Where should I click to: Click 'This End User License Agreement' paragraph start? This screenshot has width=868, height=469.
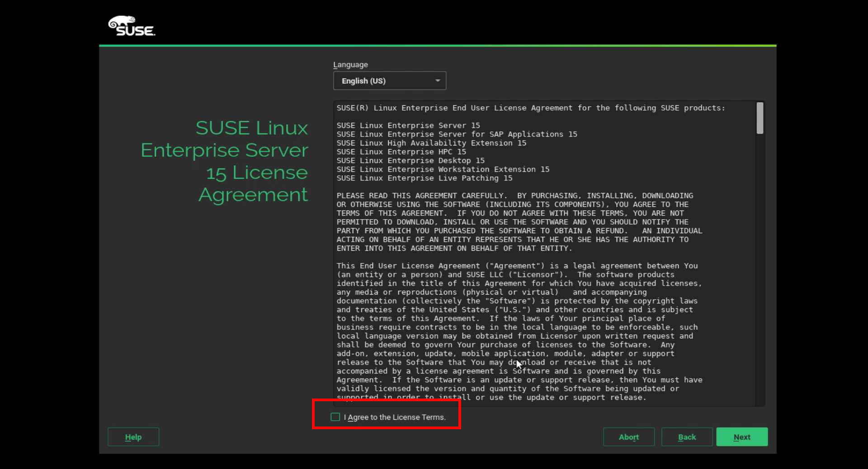408,266
